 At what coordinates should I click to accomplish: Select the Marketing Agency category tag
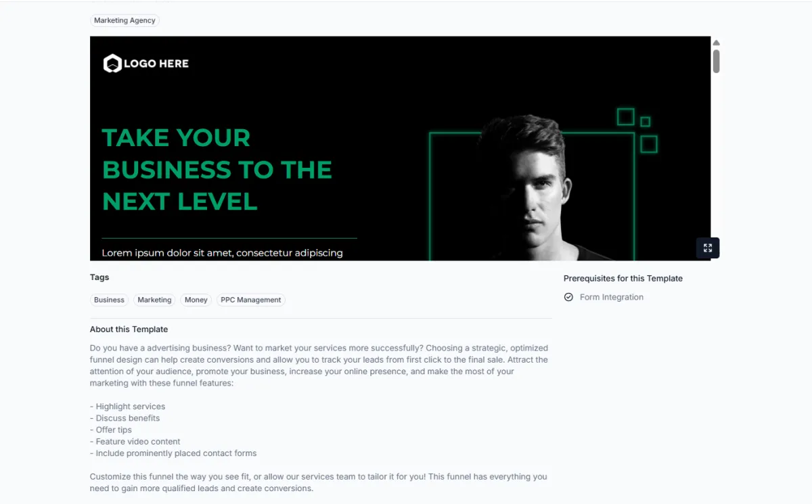pos(125,20)
